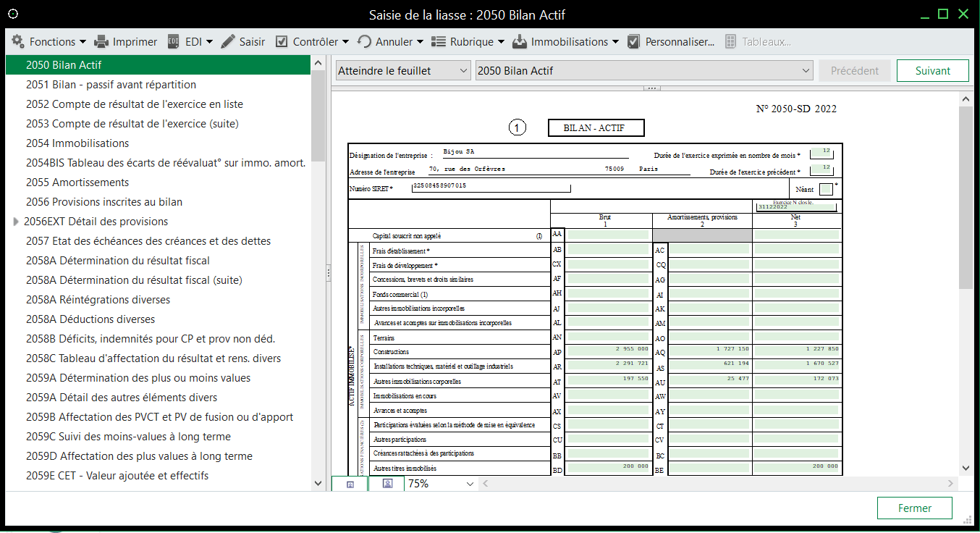The height and width of the screenshot is (533, 980).
Task: Select the Saisir pencil tool
Action: (243, 42)
